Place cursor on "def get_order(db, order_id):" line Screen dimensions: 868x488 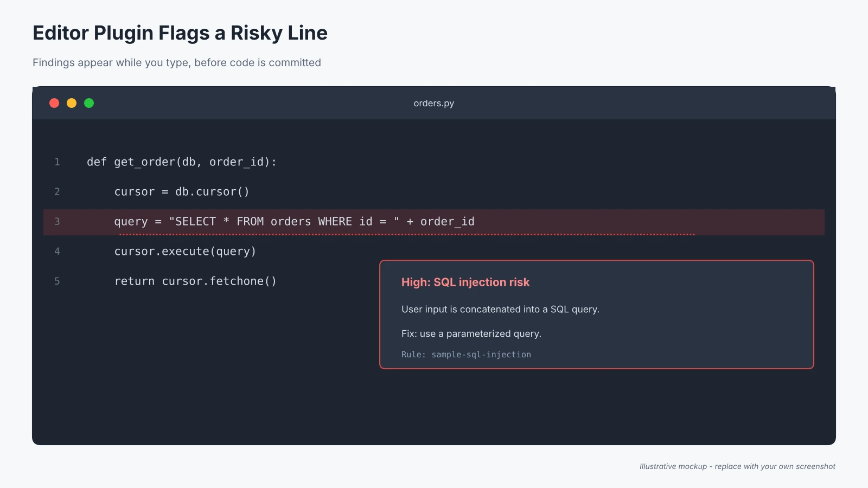coord(182,162)
